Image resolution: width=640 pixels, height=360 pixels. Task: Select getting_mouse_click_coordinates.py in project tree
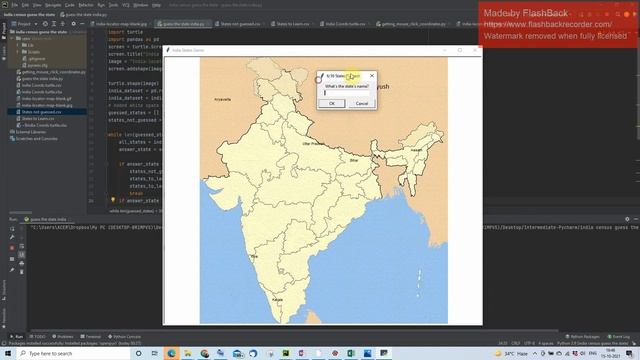click(51, 72)
